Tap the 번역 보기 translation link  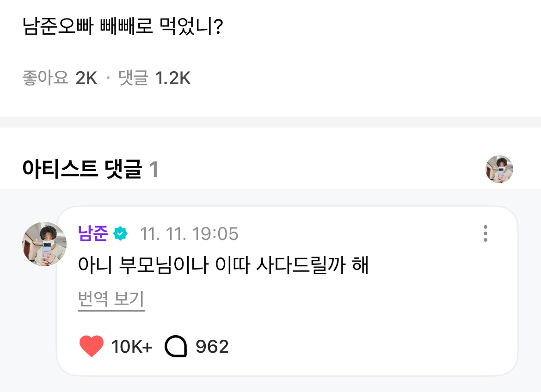111,299
